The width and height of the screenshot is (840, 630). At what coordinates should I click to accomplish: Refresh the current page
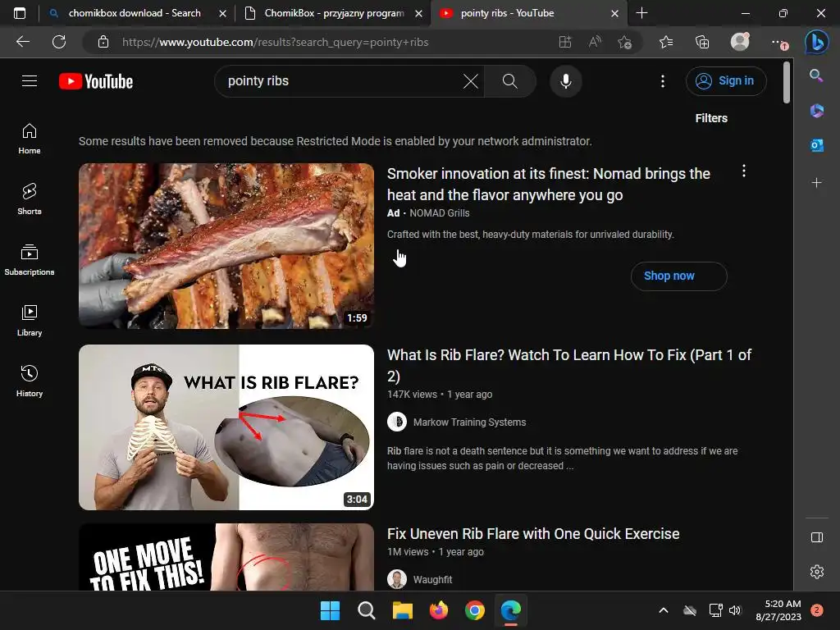coord(59,42)
